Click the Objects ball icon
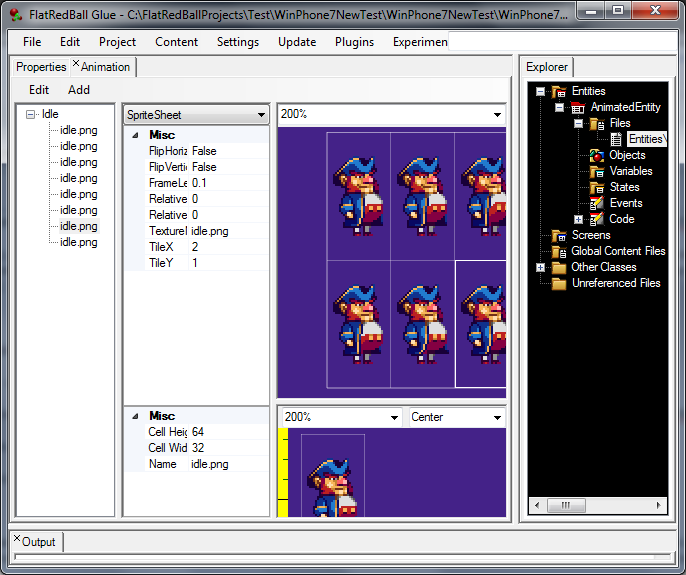 pyautogui.click(x=597, y=156)
